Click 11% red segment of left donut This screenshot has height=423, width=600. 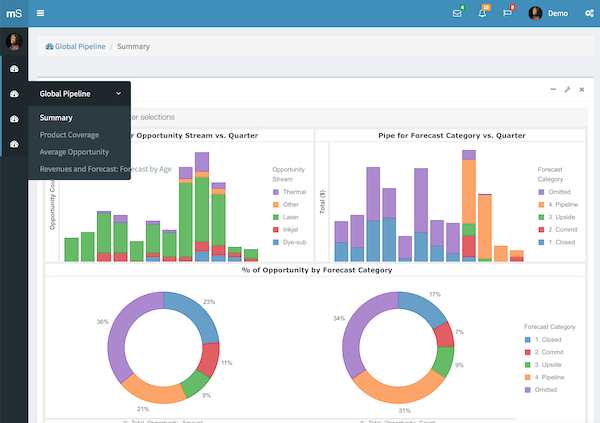point(211,360)
